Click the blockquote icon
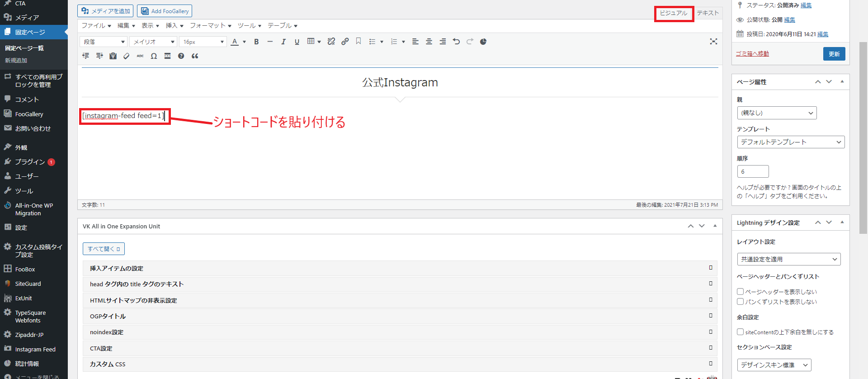Image resolution: width=868 pixels, height=379 pixels. [195, 56]
